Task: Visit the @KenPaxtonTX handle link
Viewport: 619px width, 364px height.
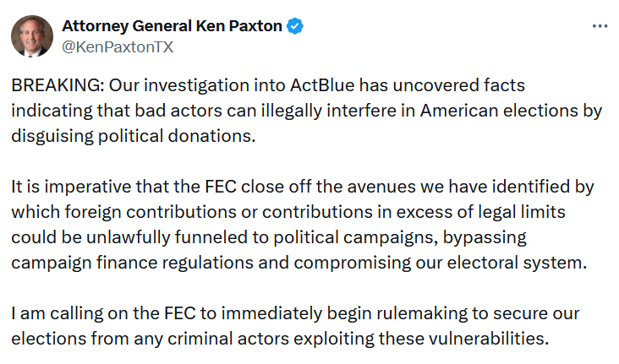Action: (118, 47)
